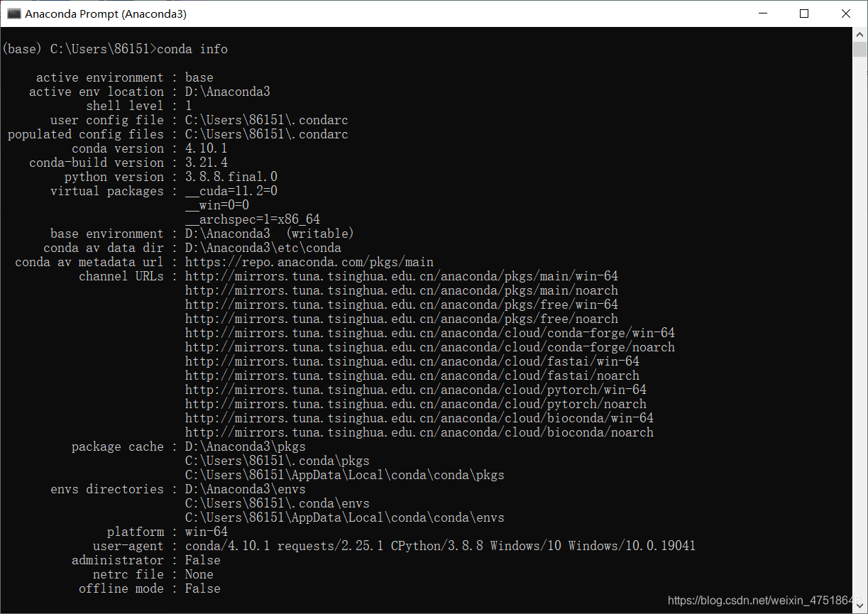
Task: Click the shell level value '1'
Action: click(x=189, y=106)
